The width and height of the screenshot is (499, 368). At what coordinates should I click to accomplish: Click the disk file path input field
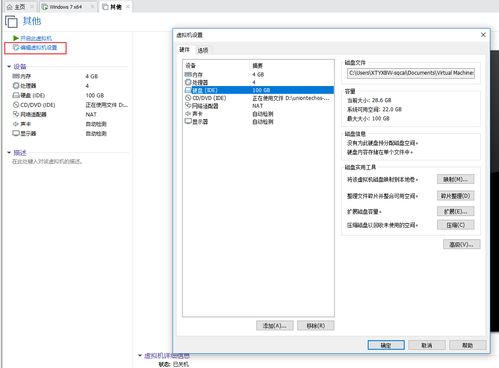pyautogui.click(x=411, y=73)
